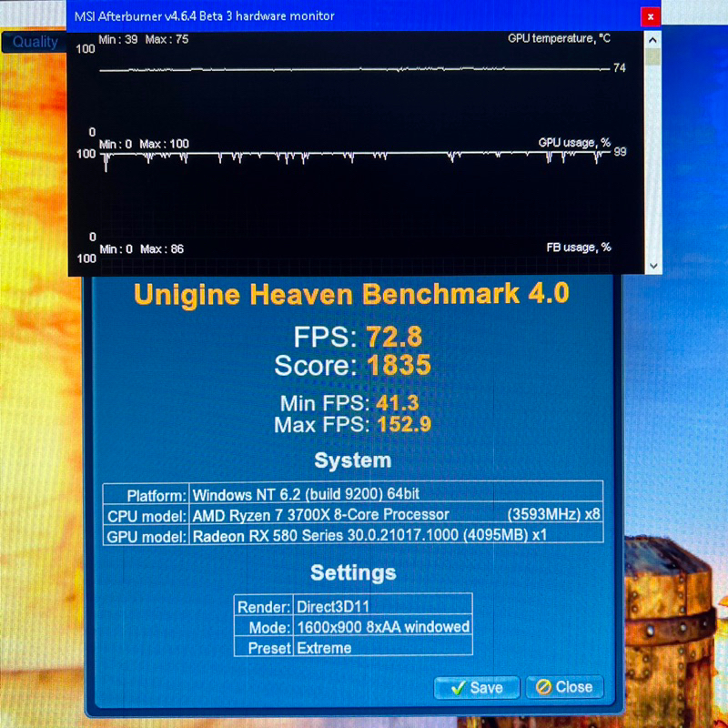Close the MSI Afterburner hardware monitor window
Screen dimensions: 728x728
(x=650, y=16)
